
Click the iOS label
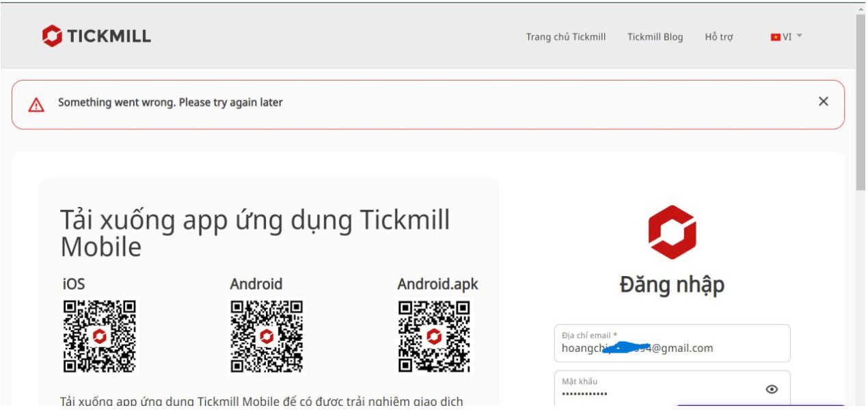[73, 284]
